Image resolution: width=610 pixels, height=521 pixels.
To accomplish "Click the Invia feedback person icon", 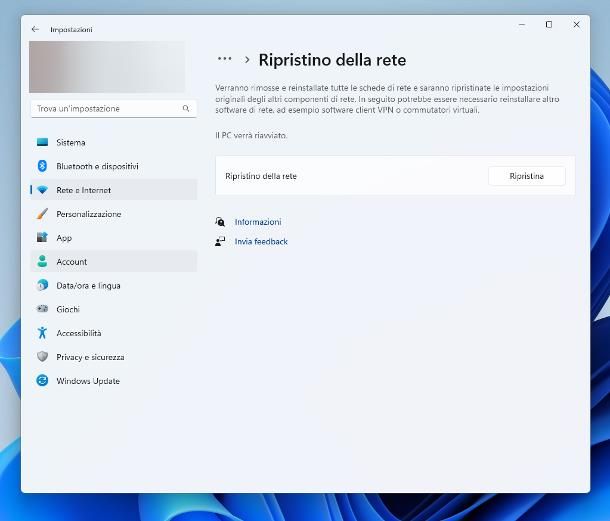I will 220,241.
